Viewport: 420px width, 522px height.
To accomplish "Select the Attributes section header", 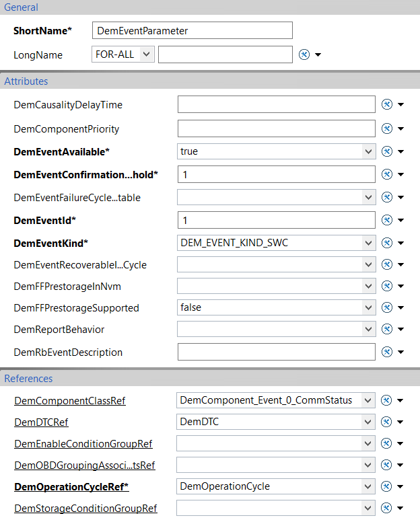I will (x=210, y=81).
